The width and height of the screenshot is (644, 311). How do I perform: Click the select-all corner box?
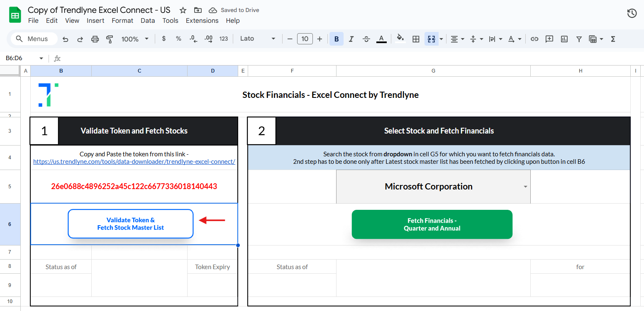(10, 71)
